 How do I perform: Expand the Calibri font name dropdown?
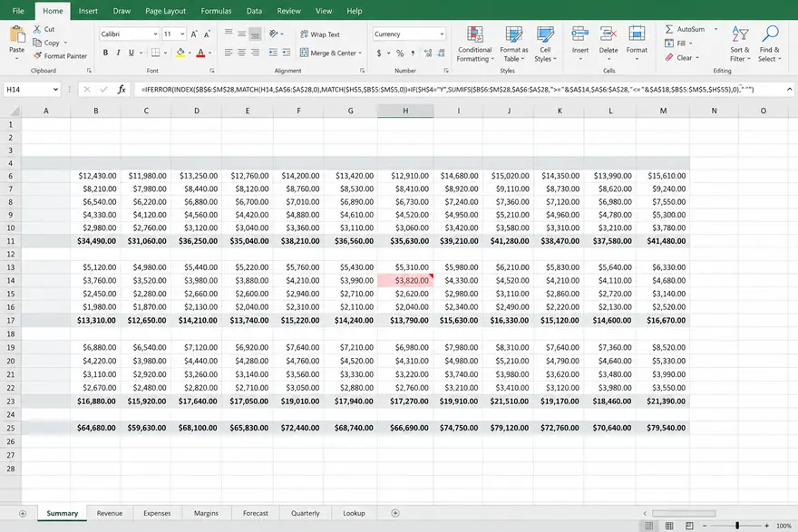(x=155, y=34)
